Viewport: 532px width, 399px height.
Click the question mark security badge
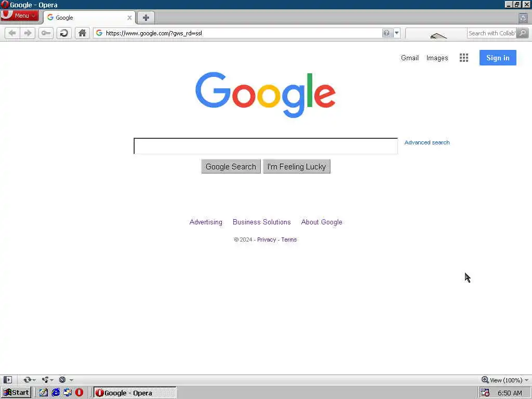(387, 33)
